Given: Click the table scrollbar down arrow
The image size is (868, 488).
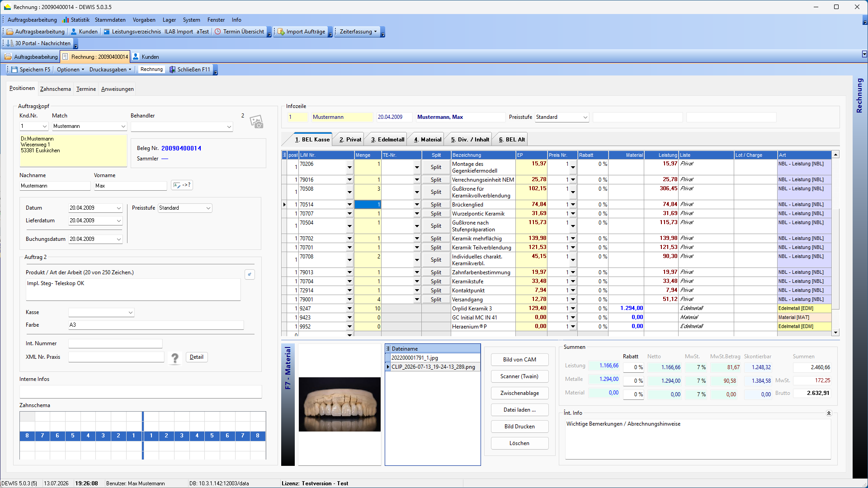Looking at the screenshot, I should (x=835, y=333).
